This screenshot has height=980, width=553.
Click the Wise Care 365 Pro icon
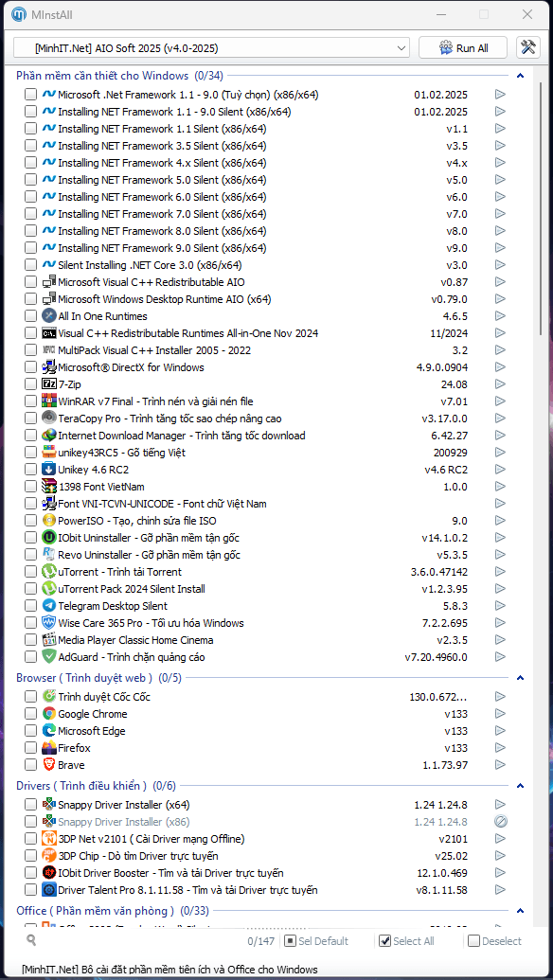click(49, 623)
